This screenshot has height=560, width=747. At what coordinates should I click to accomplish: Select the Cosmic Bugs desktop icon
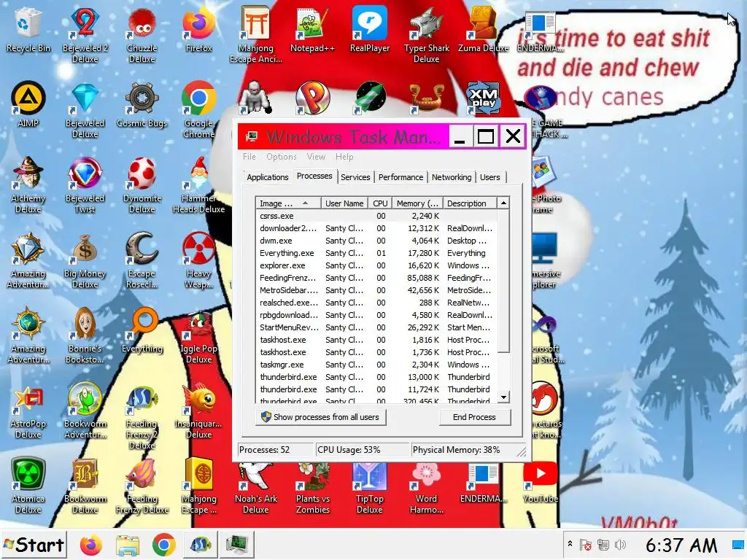coord(142,105)
